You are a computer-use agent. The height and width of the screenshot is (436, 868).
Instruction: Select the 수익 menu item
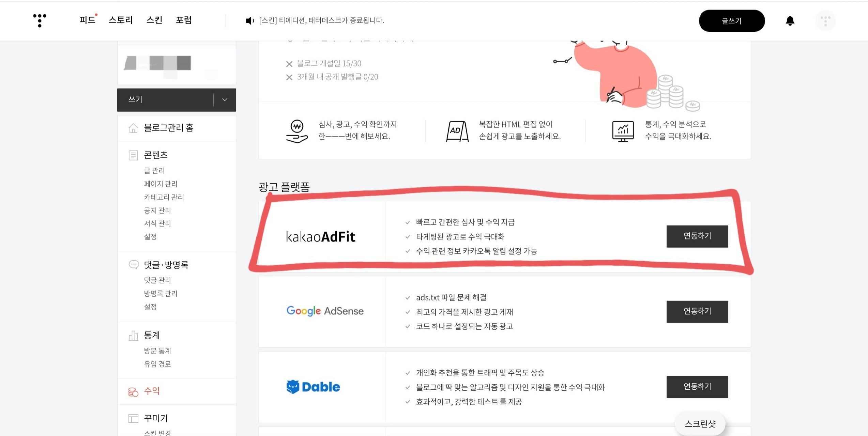click(x=152, y=391)
